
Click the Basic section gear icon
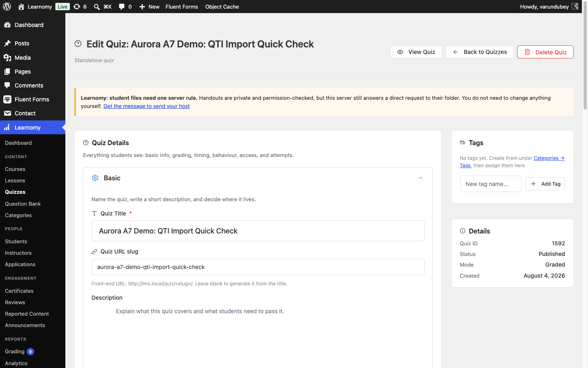pos(95,178)
